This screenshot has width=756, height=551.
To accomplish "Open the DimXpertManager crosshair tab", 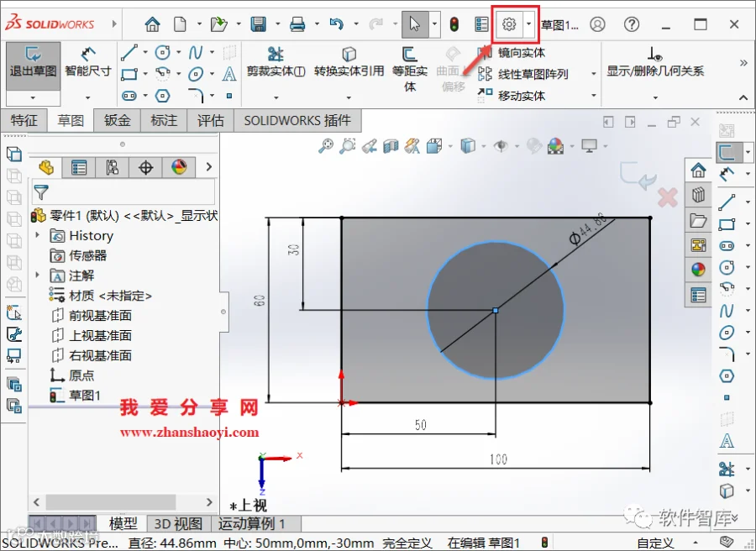I will (145, 167).
